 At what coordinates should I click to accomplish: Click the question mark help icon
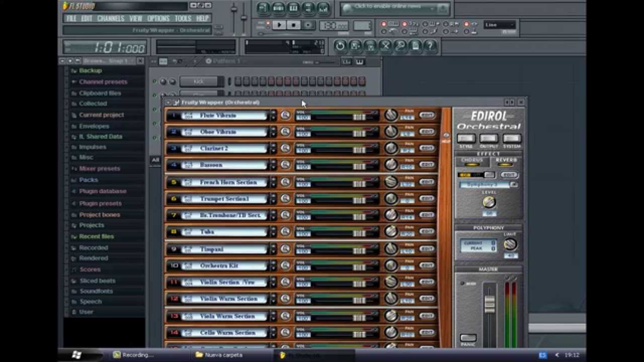click(430, 46)
